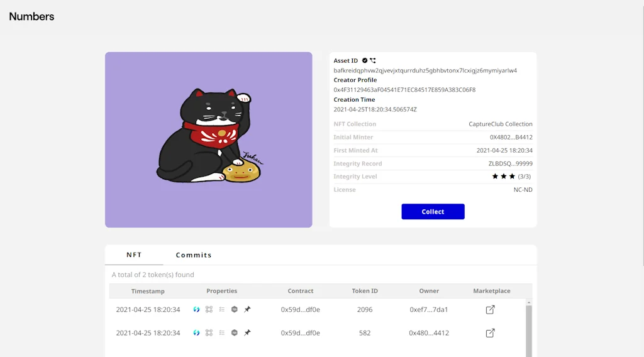Click the checklist icon in token 582 row

click(222, 332)
